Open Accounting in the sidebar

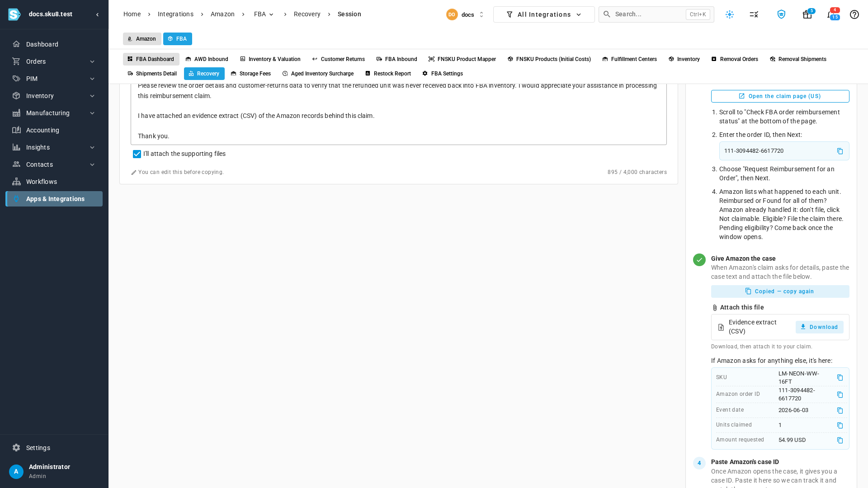coord(54,130)
